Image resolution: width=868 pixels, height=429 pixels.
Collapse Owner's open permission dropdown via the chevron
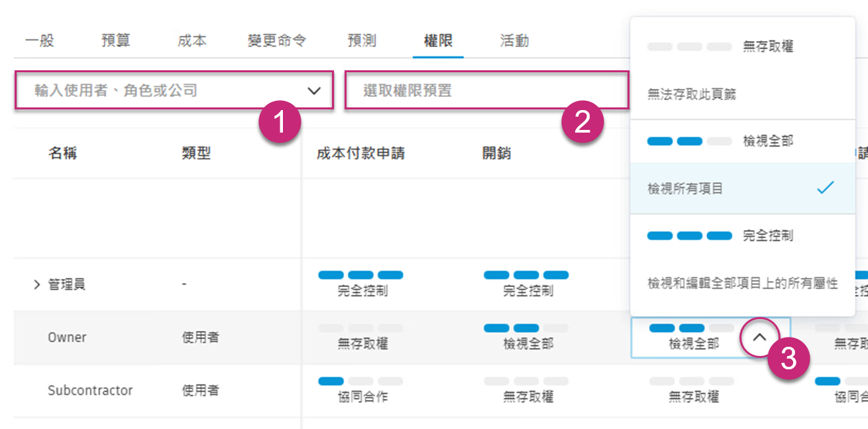coord(759,337)
